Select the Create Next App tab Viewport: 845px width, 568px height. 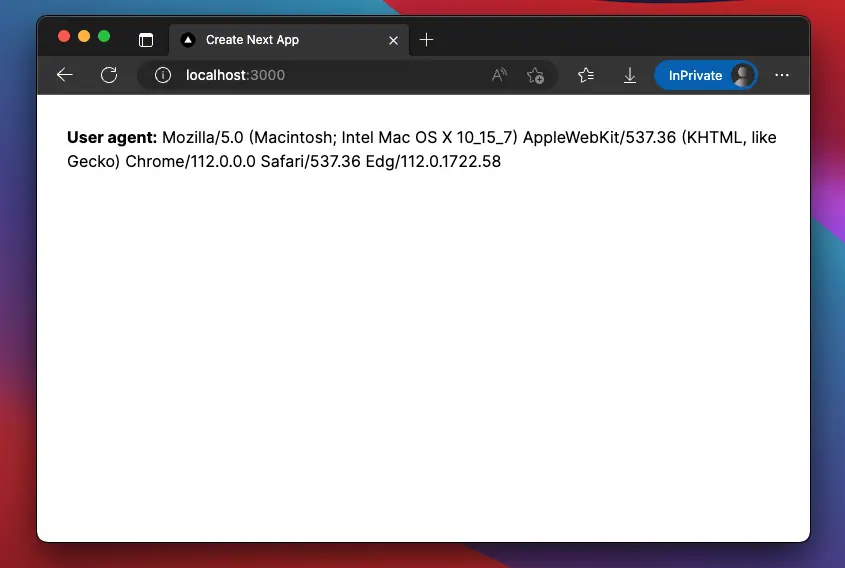point(289,40)
